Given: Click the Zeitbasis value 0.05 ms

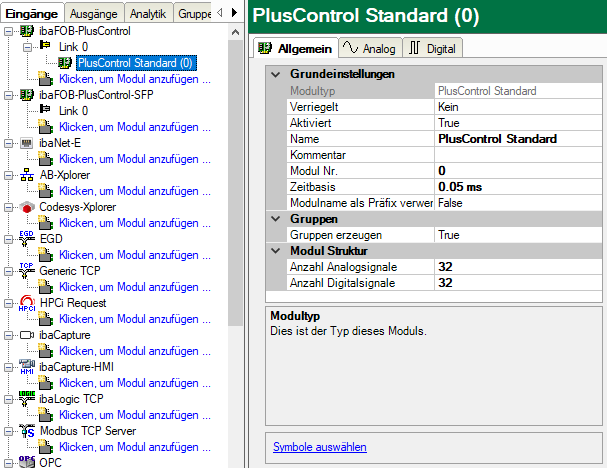Looking at the screenshot, I should pyautogui.click(x=518, y=187).
